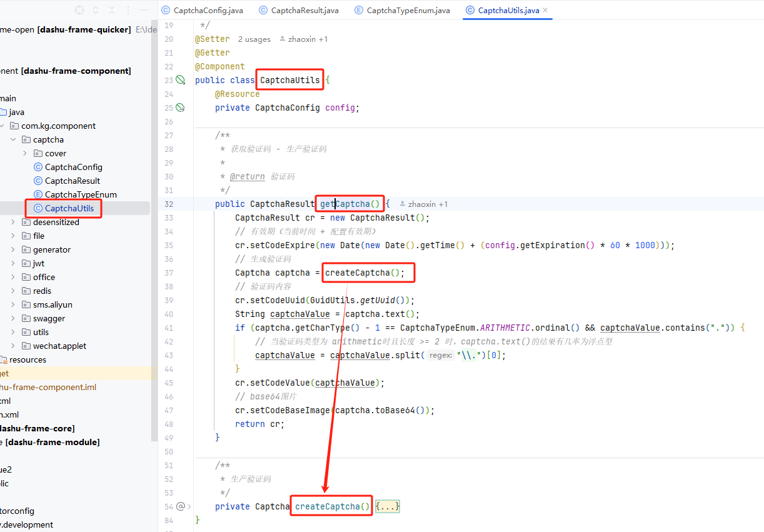Click 'return cr;' statement
The width and height of the screenshot is (764, 532).
[x=260, y=424]
